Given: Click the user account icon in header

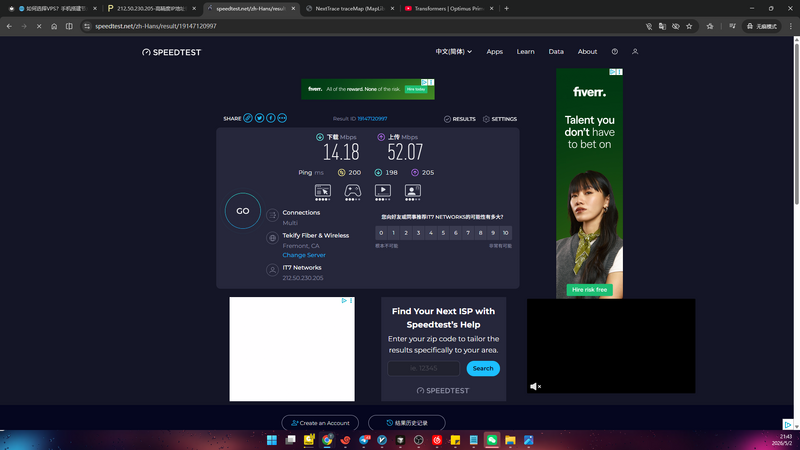Looking at the screenshot, I should tap(635, 52).
